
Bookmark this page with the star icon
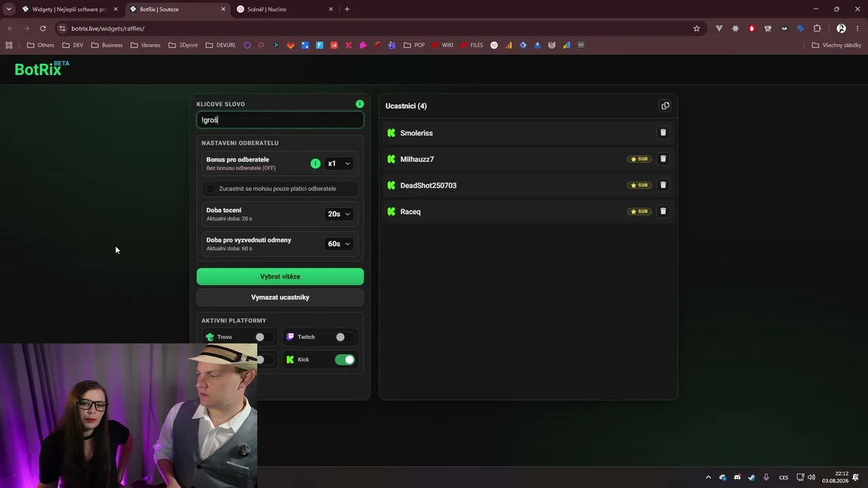click(696, 28)
